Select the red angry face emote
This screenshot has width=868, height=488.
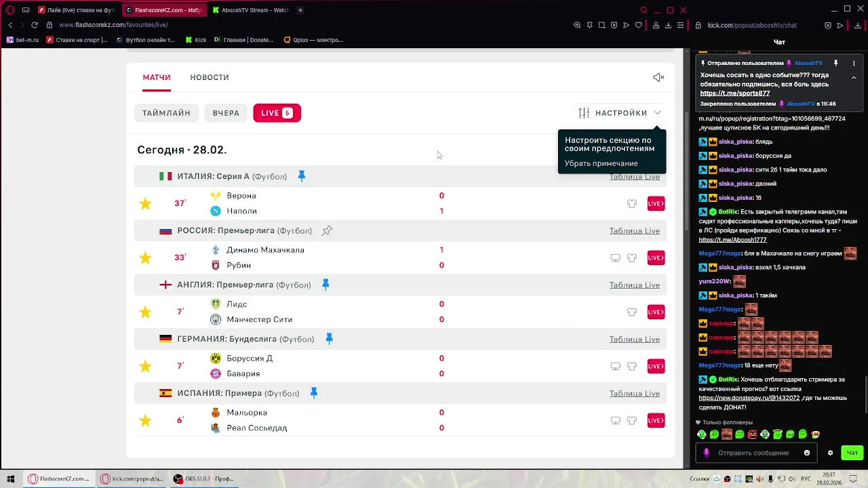pyautogui.click(x=752, y=434)
